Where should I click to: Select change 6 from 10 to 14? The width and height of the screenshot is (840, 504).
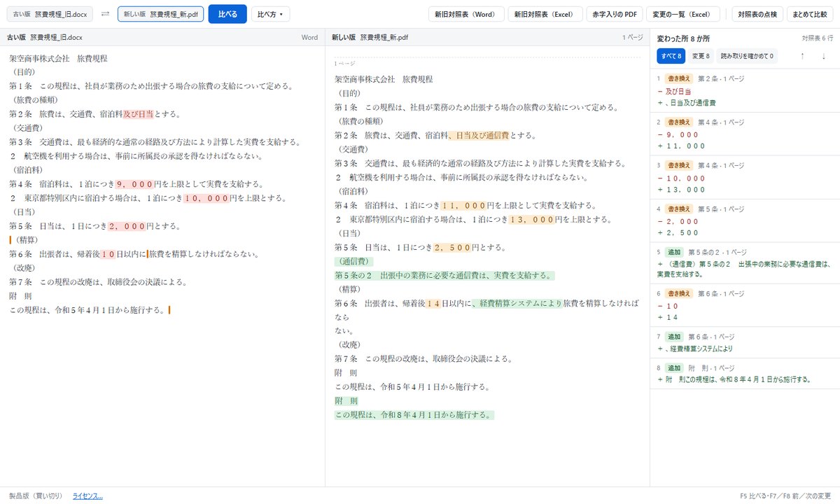(x=745, y=306)
